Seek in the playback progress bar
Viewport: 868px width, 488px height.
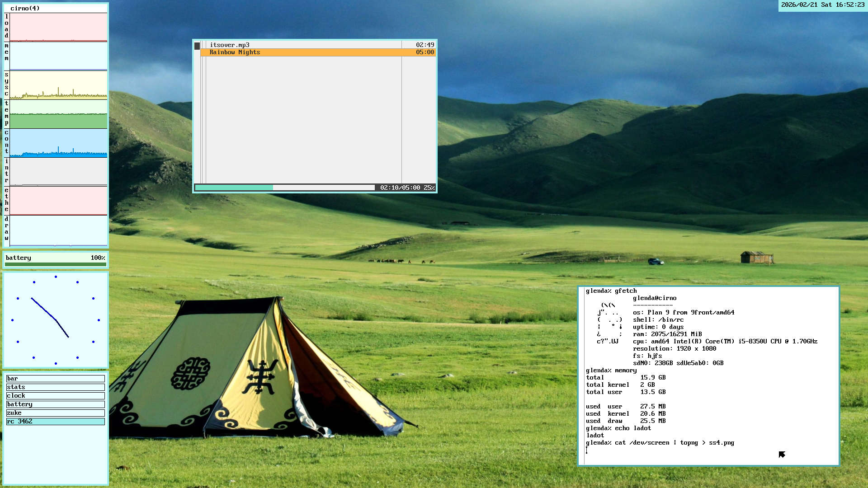click(x=285, y=188)
